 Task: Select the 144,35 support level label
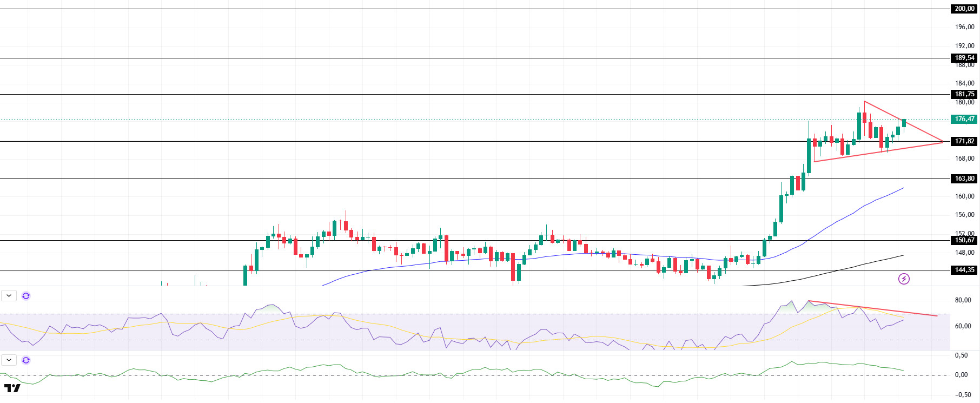[x=964, y=270]
